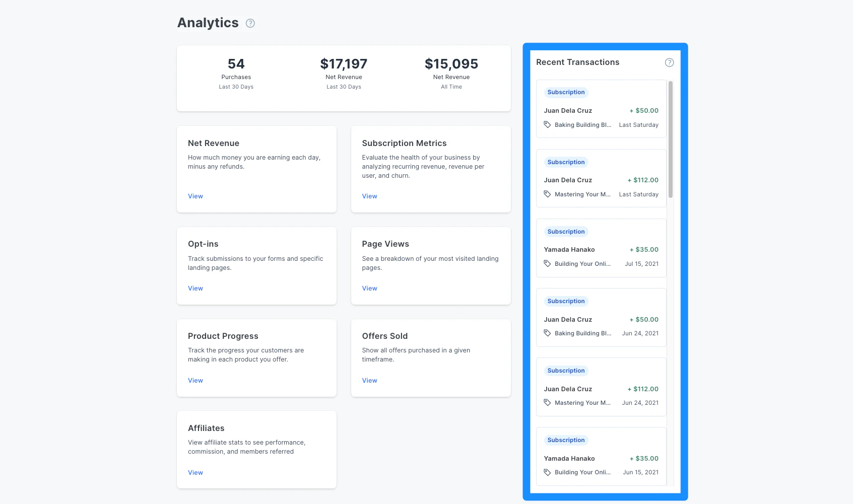Click tag icon on first Baking Building transaction
The image size is (853, 504).
click(x=547, y=125)
